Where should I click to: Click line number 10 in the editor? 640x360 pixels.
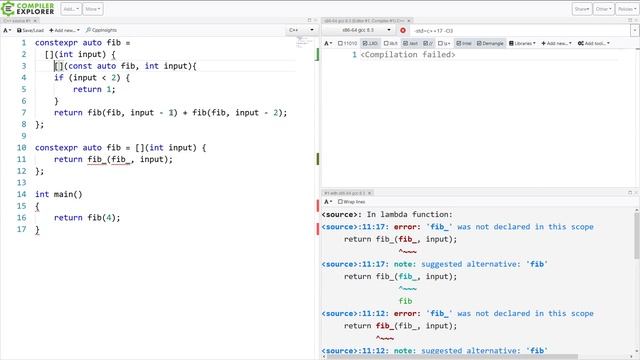point(22,148)
